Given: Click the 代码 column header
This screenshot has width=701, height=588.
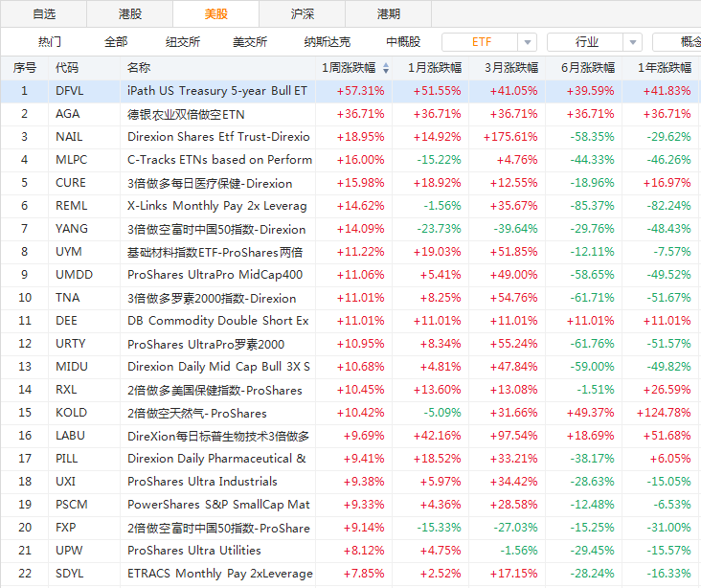Looking at the screenshot, I should coord(67,68).
